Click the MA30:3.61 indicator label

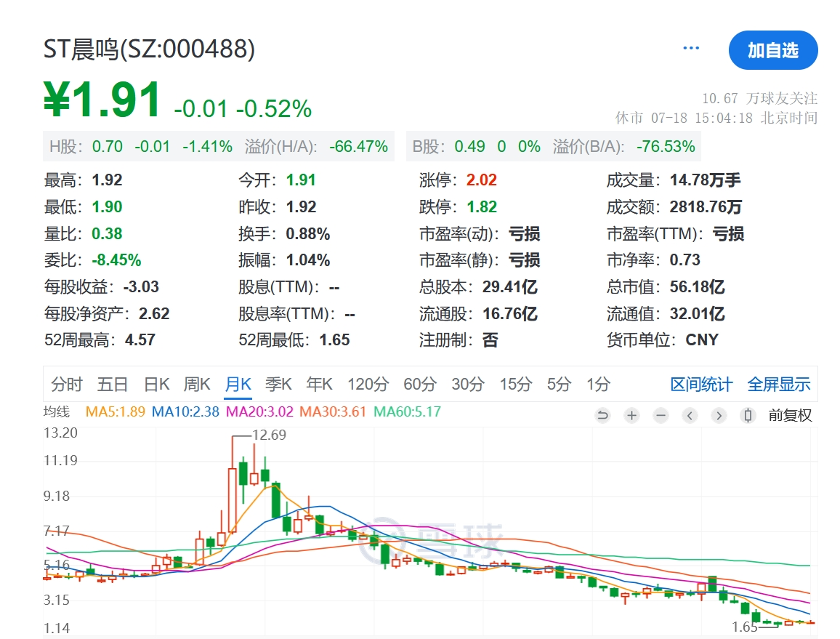(333, 411)
